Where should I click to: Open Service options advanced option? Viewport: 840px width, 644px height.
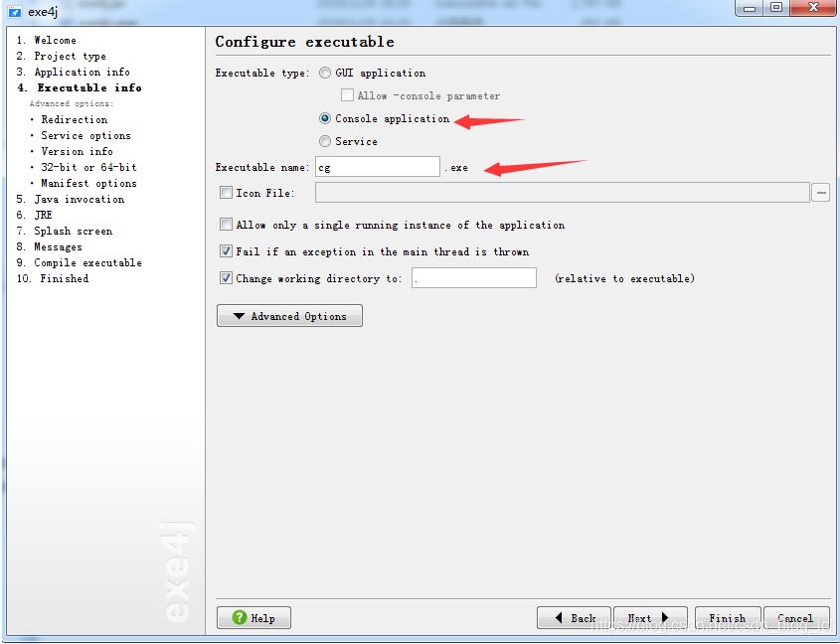coord(85,135)
